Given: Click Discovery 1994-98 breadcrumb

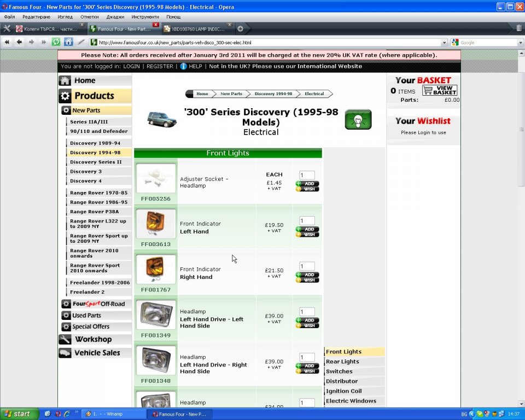Looking at the screenshot, I should point(273,94).
